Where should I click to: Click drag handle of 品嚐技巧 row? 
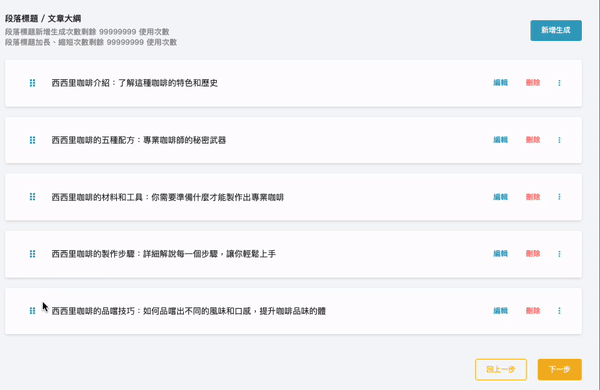pyautogui.click(x=33, y=311)
